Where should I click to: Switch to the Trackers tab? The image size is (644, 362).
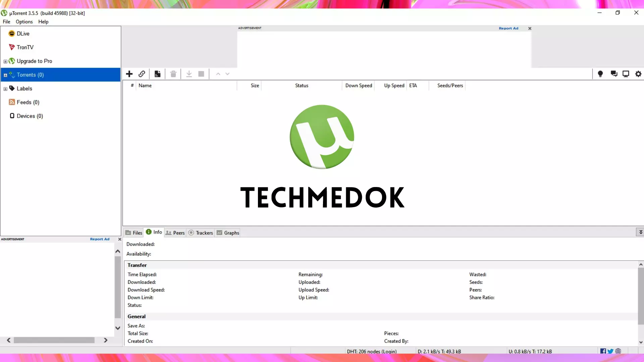[x=201, y=233]
